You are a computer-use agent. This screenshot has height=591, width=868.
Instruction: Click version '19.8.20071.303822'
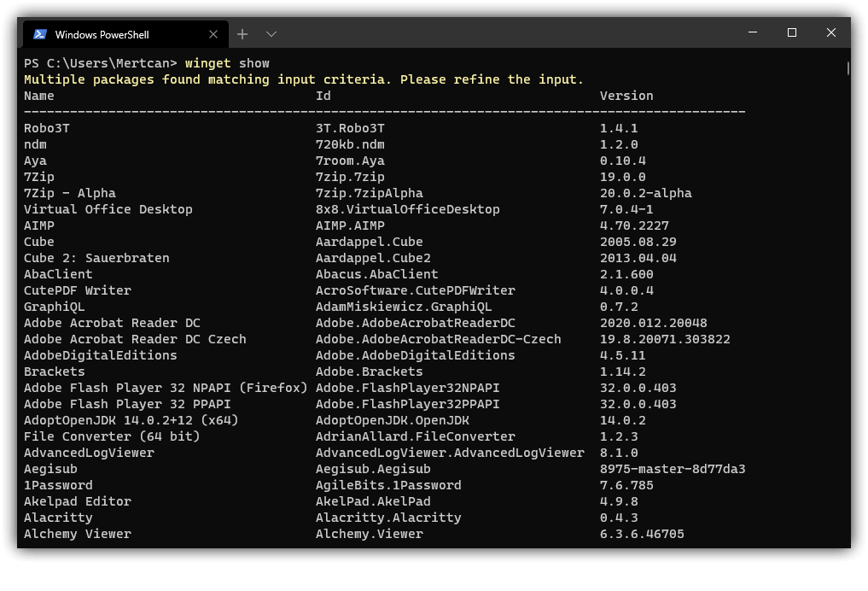pos(665,339)
